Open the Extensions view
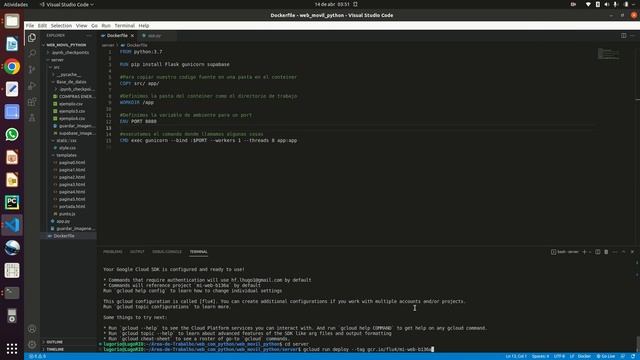 point(32,102)
